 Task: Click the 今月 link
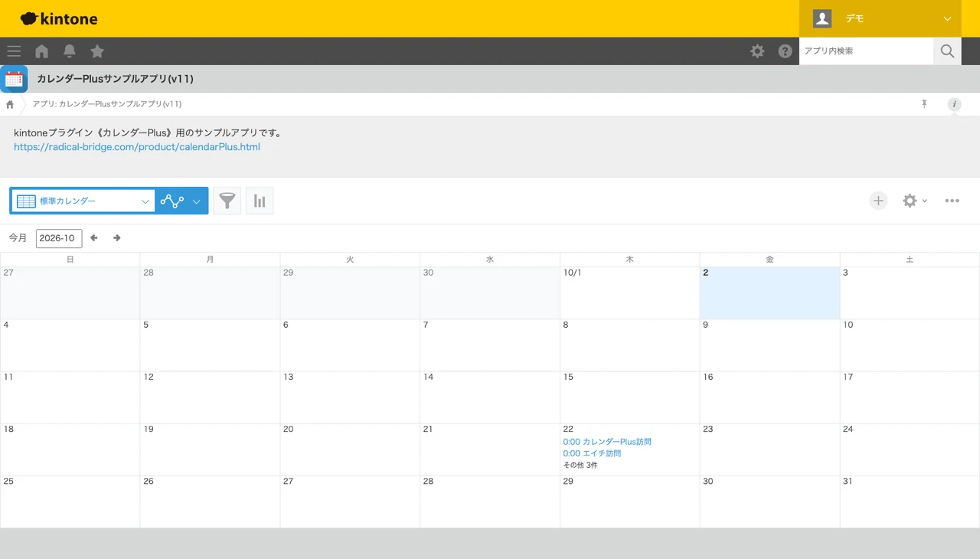(x=18, y=238)
